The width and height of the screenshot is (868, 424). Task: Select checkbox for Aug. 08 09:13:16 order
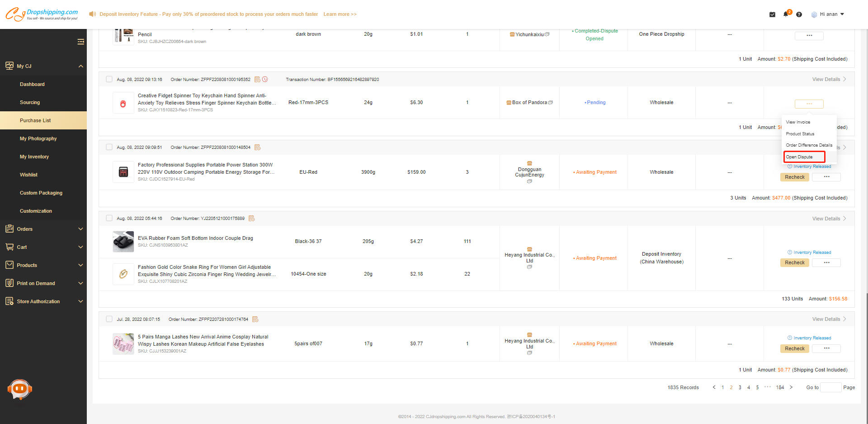point(109,79)
